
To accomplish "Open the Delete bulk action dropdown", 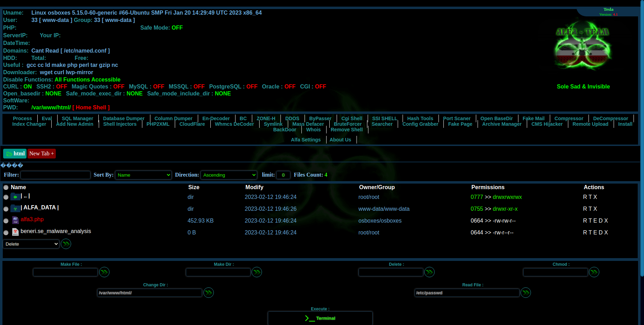I will 31,244.
